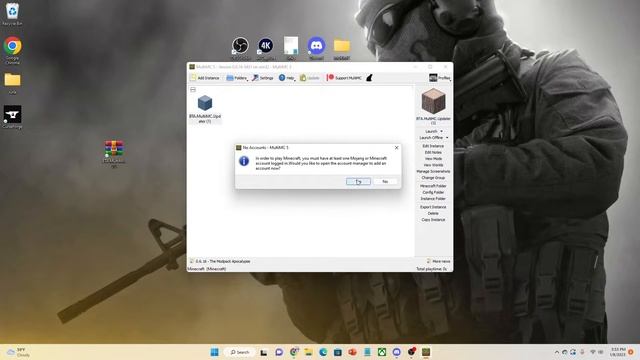The width and height of the screenshot is (640, 360).
Task: Click Manage Screenshots in side panel
Action: pos(433,171)
